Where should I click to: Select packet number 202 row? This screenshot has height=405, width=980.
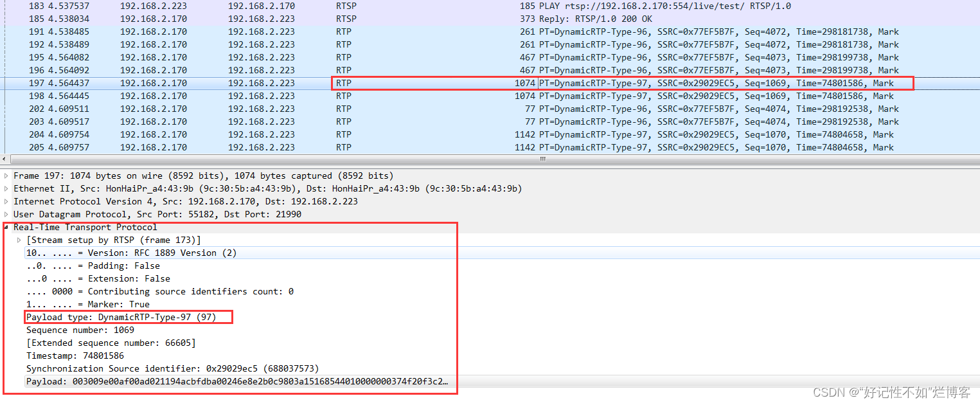click(x=490, y=109)
